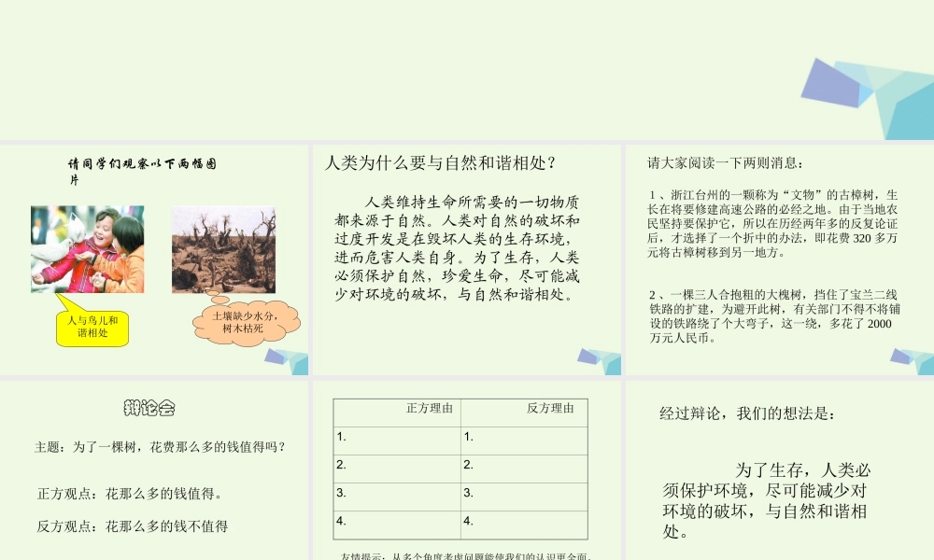
Task: Click cell 4. under 反方理由 column
Action: pos(524,525)
